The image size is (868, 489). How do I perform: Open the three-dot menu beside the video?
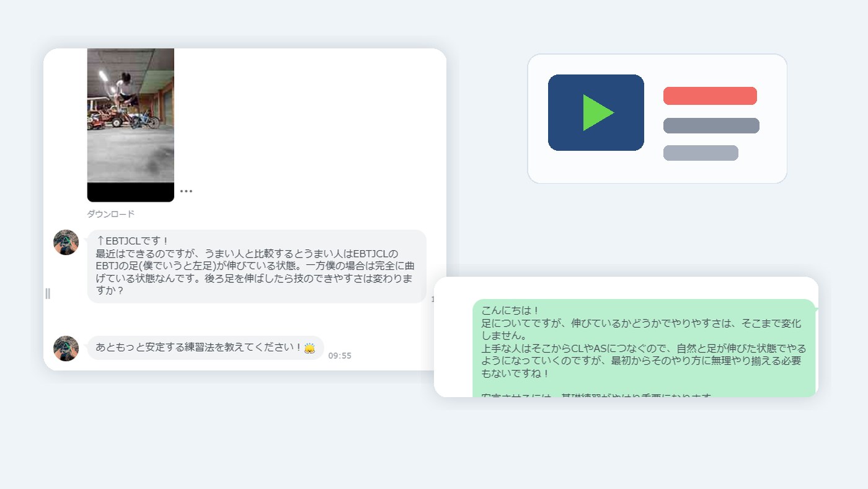186,191
